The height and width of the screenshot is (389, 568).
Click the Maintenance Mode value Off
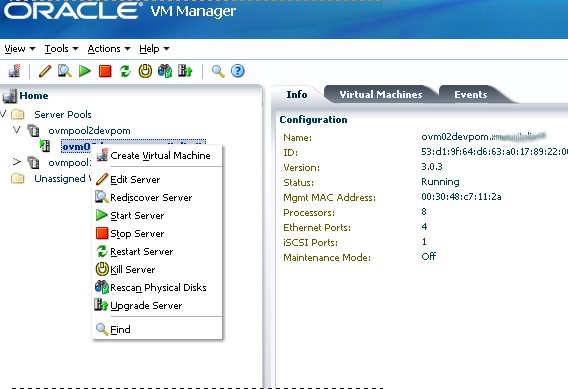pos(429,256)
